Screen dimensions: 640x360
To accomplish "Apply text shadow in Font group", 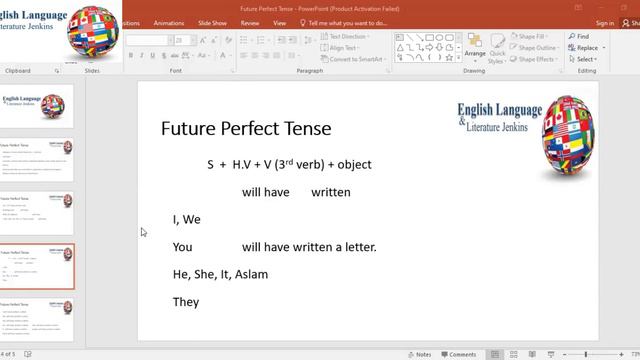I will (x=164, y=56).
